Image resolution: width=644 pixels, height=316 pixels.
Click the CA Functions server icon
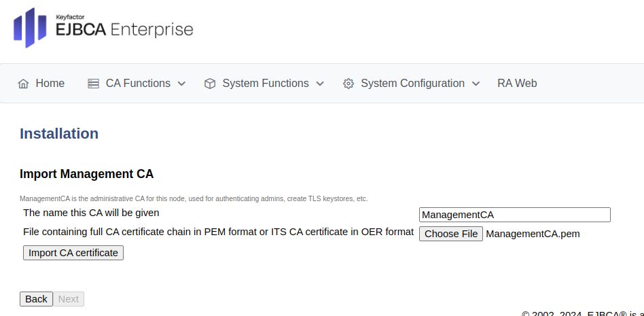pyautogui.click(x=93, y=84)
